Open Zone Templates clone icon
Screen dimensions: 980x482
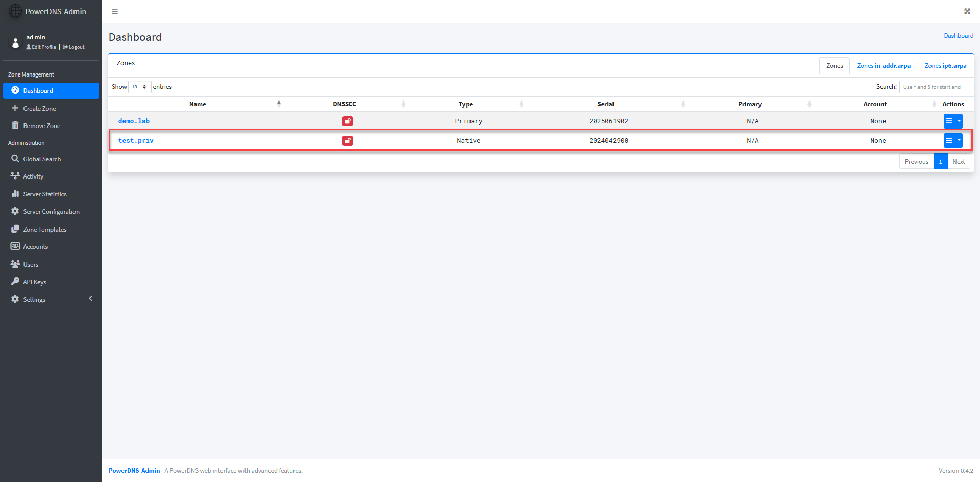coord(15,229)
